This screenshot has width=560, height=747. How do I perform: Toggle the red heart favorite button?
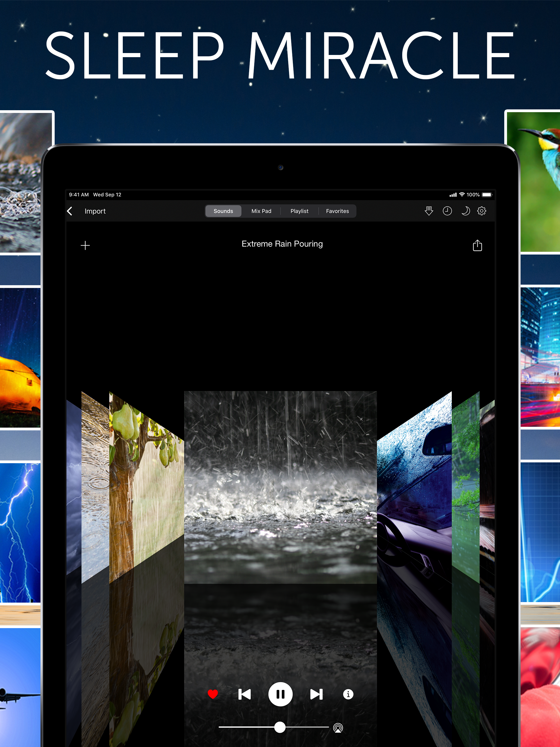213,694
